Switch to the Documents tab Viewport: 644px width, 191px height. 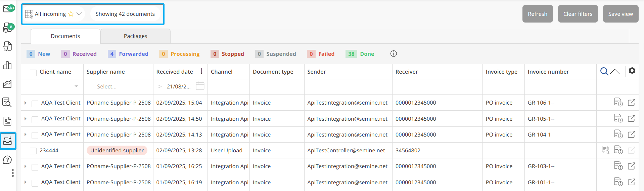coord(65,36)
